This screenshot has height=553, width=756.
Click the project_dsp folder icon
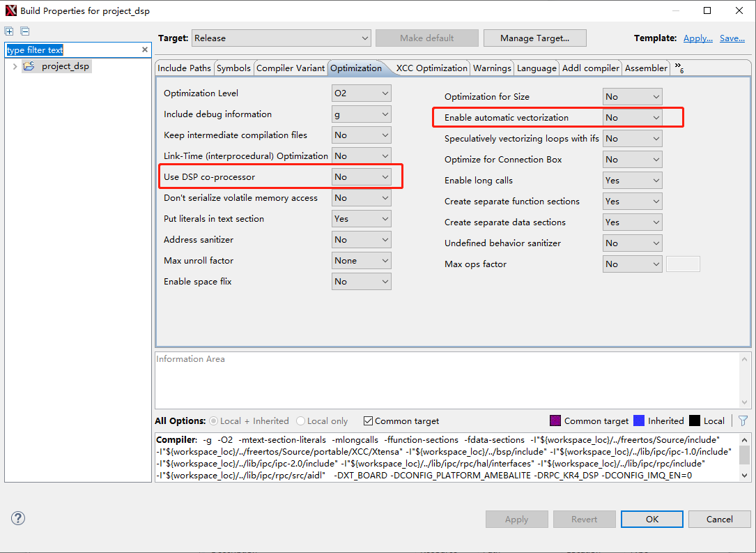29,66
